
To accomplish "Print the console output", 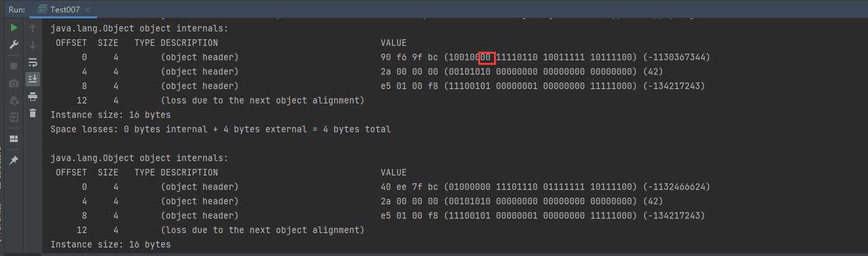I will 33,96.
